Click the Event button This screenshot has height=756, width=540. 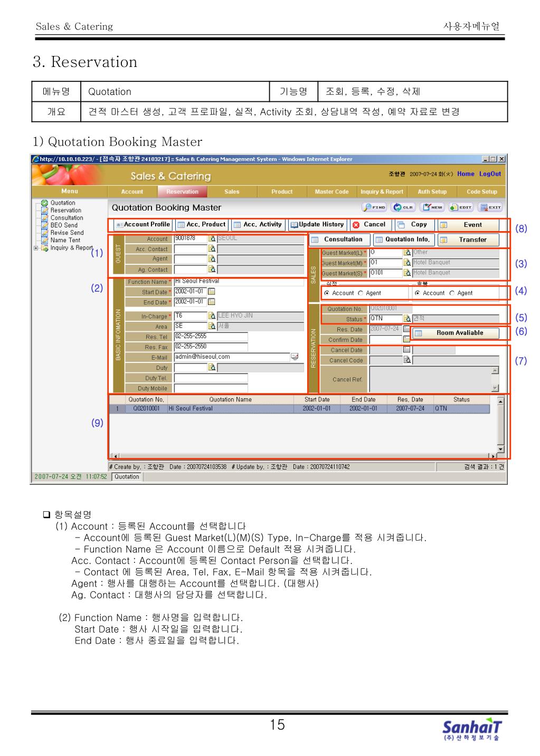tap(468, 225)
